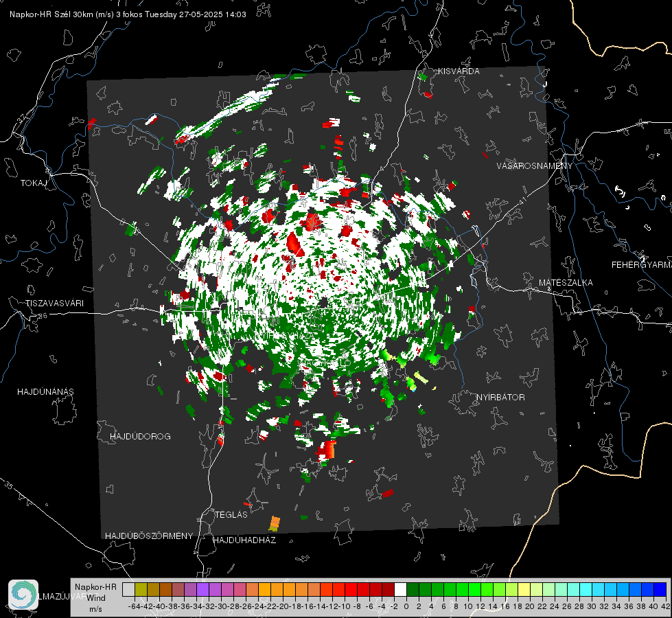Click the HAJDÚDOROG town label
The width and height of the screenshot is (672, 618).
[140, 436]
